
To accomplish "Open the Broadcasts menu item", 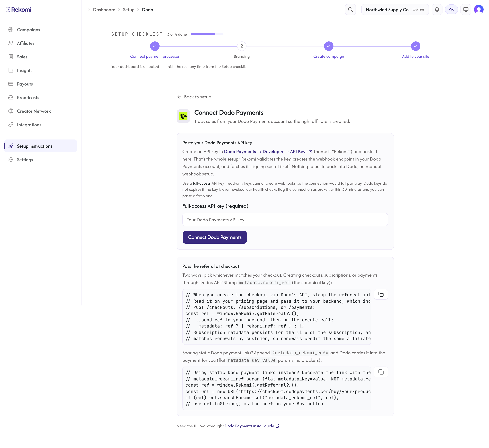I will [41, 97].
